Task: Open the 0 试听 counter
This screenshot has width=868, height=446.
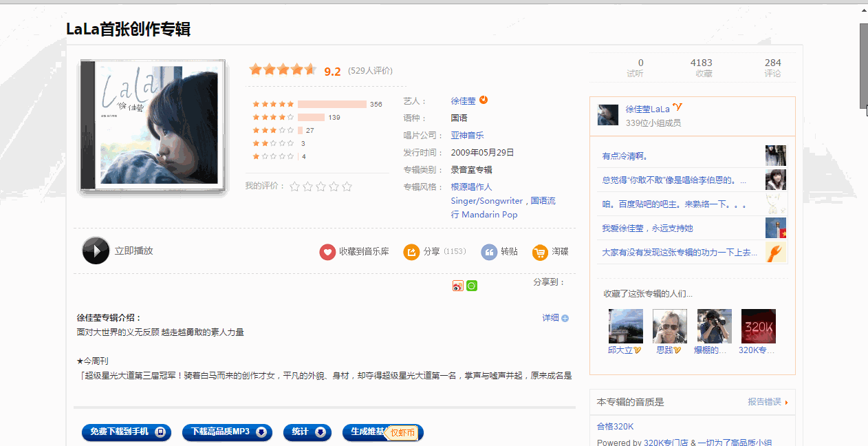Action: pos(636,67)
